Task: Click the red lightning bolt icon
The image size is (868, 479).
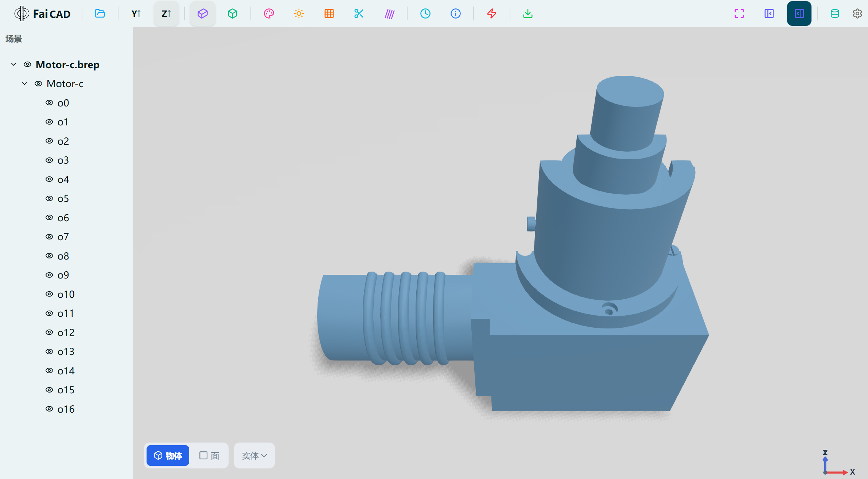Action: coord(492,14)
